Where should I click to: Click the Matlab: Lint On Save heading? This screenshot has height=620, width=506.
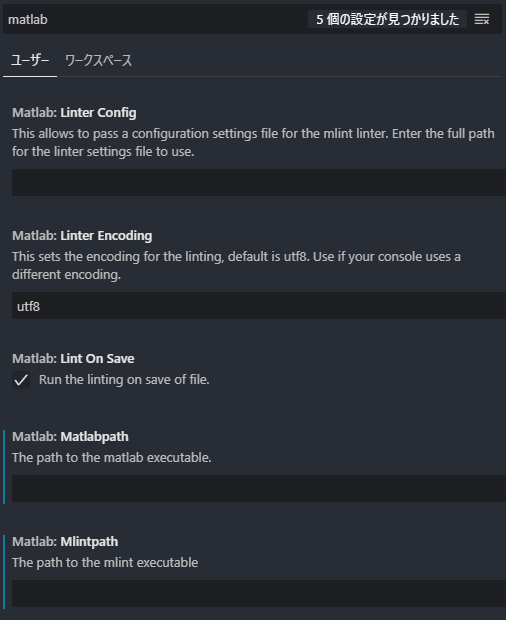tap(73, 359)
